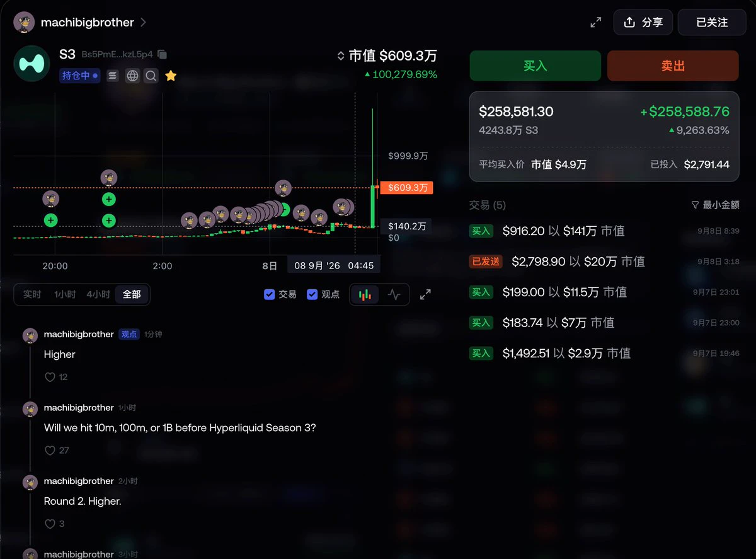Switch to candlestick chart type

[365, 294]
